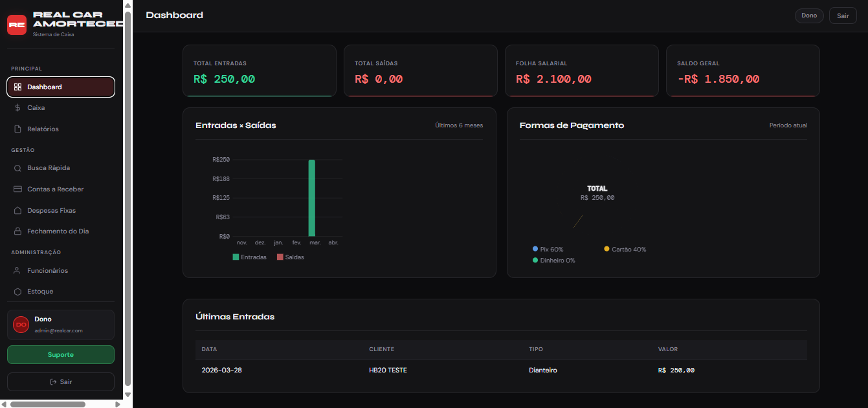Click the Dashboard grid icon in sidebar

coord(18,87)
